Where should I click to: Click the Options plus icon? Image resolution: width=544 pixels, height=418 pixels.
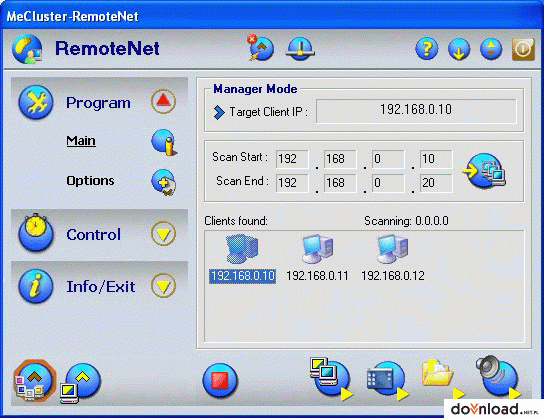pos(164,182)
